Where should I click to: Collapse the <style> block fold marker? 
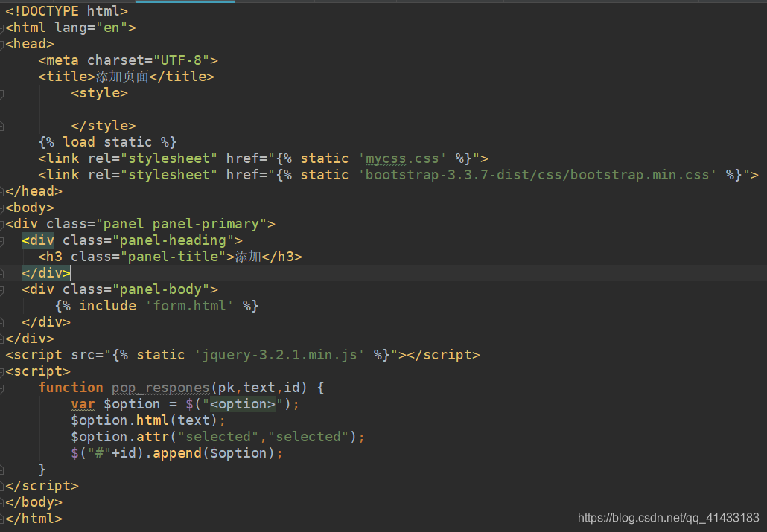click(2, 94)
